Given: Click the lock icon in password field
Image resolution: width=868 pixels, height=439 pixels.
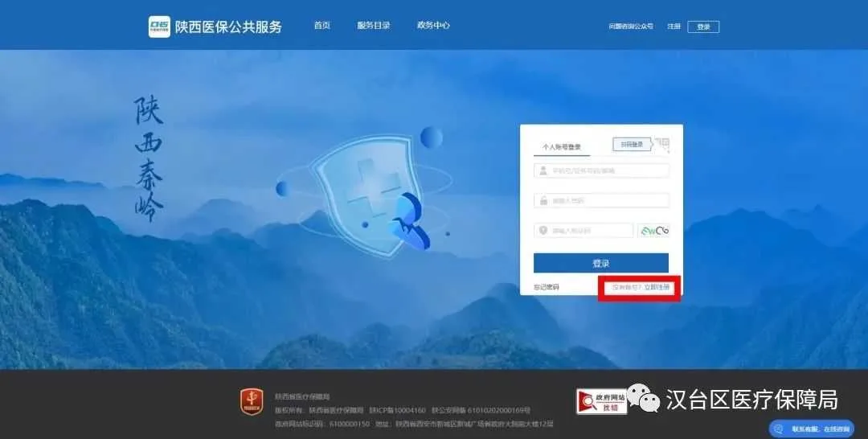Looking at the screenshot, I should [x=543, y=200].
